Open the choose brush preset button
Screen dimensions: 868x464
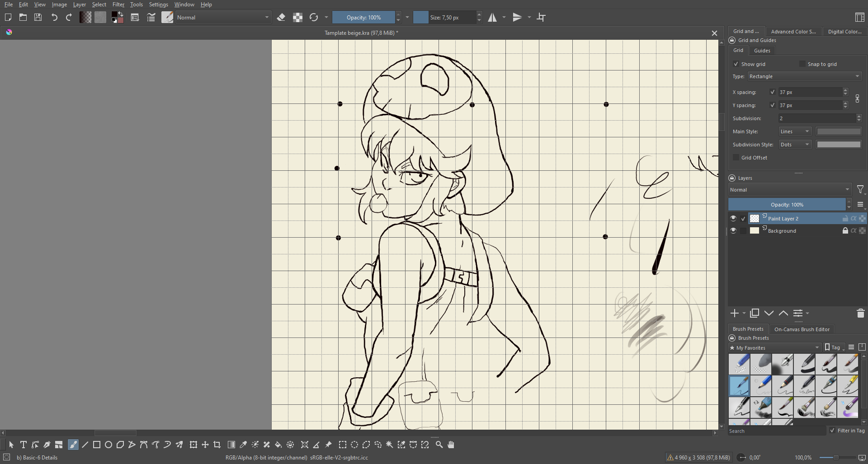click(167, 17)
